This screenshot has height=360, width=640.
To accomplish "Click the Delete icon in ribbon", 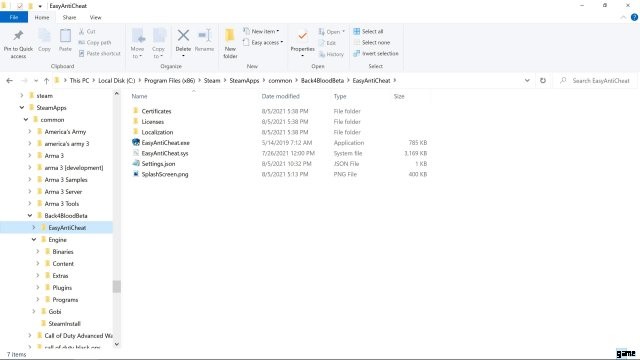I will coord(183,36).
